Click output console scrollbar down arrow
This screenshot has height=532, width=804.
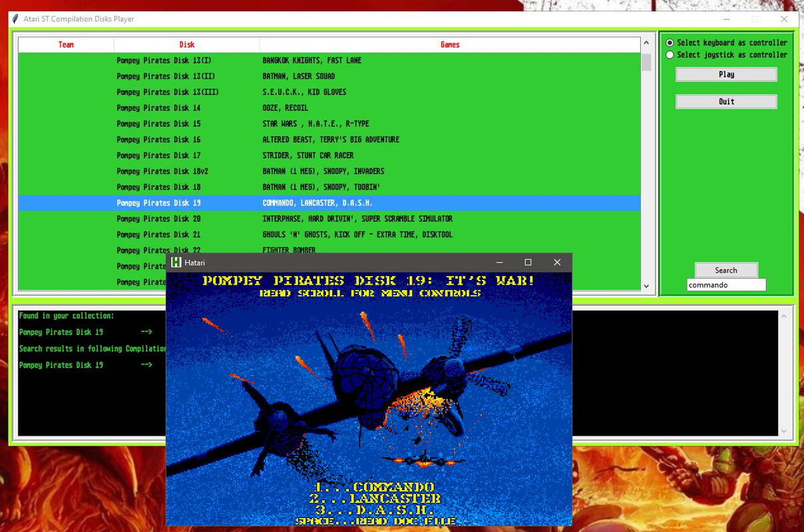click(784, 431)
